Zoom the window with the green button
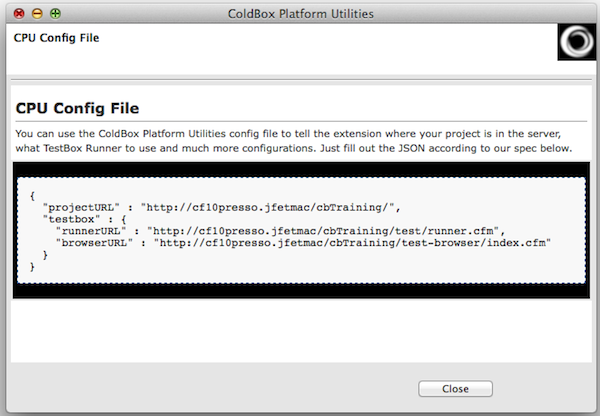The image size is (600, 416). coord(55,13)
